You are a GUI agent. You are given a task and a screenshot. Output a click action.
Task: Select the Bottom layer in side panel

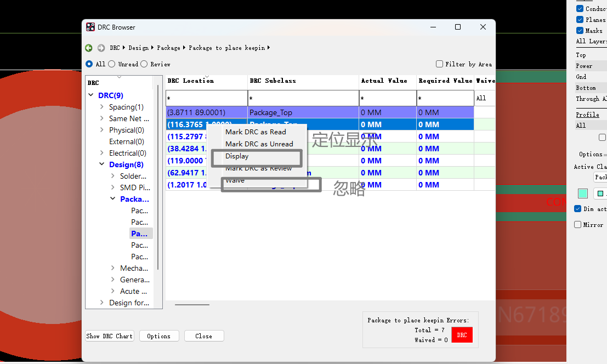(586, 88)
